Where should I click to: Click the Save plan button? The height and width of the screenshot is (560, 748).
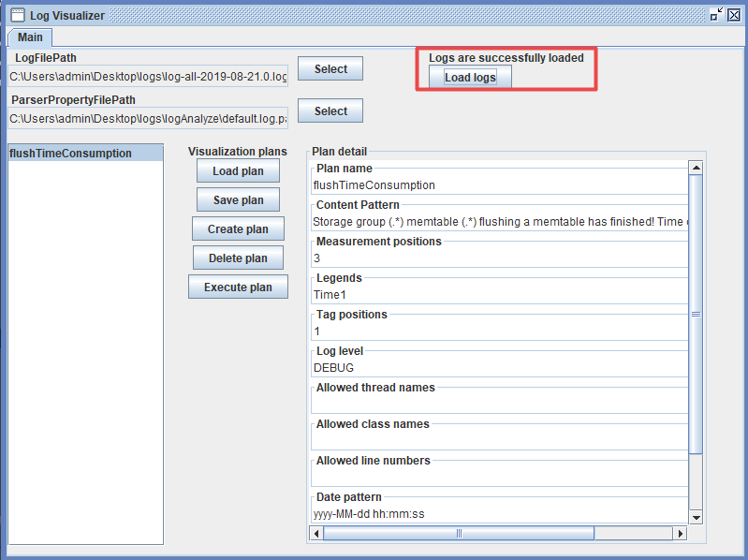click(x=238, y=200)
